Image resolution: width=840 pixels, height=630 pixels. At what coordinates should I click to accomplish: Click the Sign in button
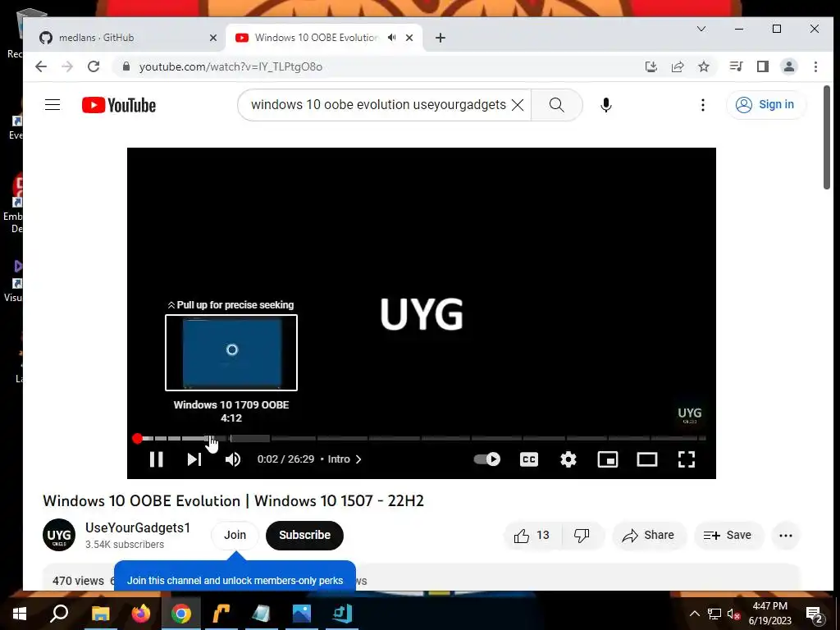[x=765, y=104]
